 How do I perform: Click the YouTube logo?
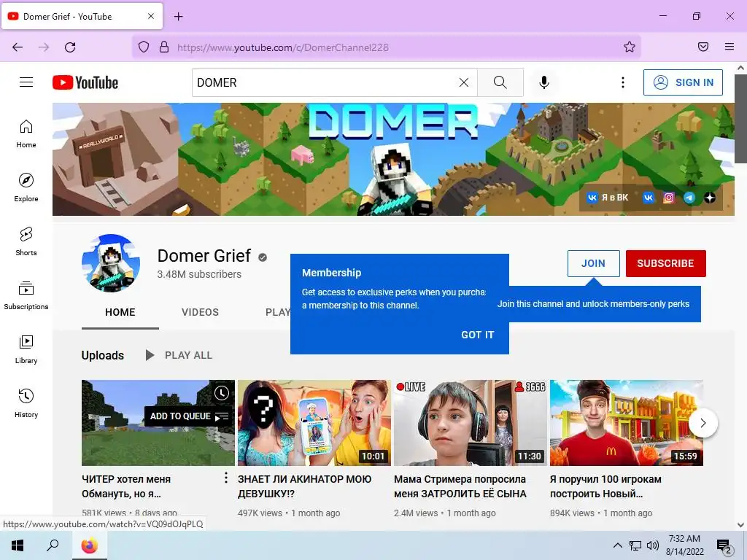85,82
